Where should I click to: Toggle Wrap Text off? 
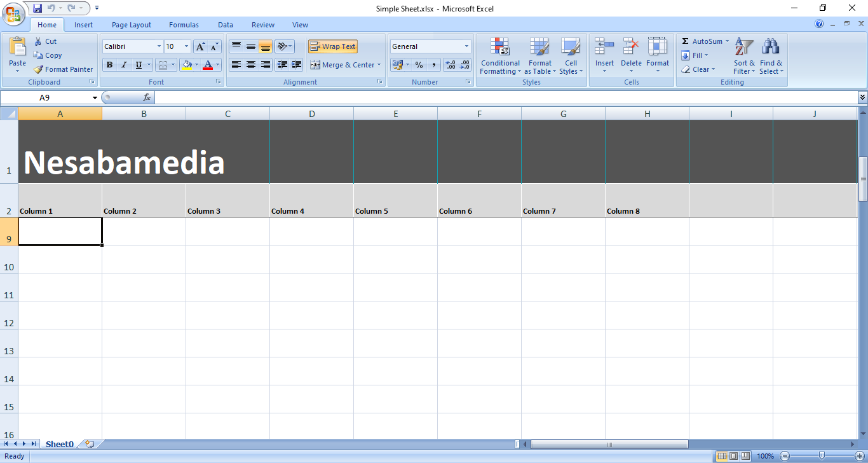[x=332, y=46]
